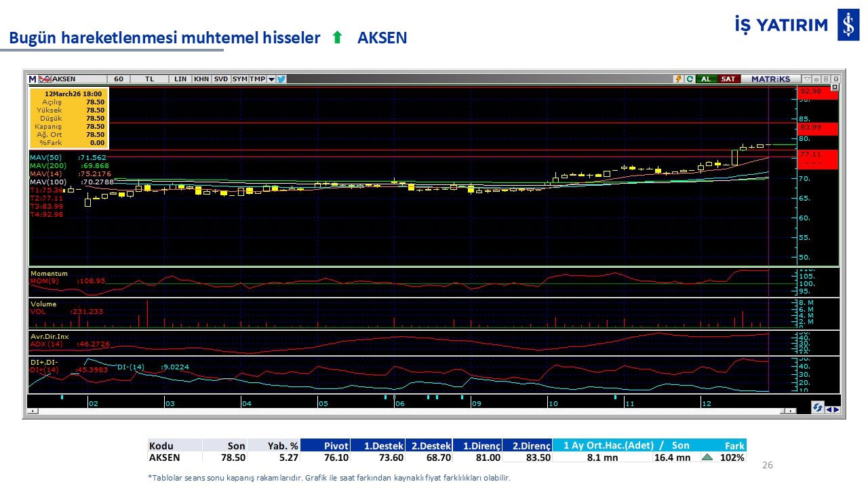Open the 60 period selector
This screenshot has width=868, height=488.
[x=119, y=79]
